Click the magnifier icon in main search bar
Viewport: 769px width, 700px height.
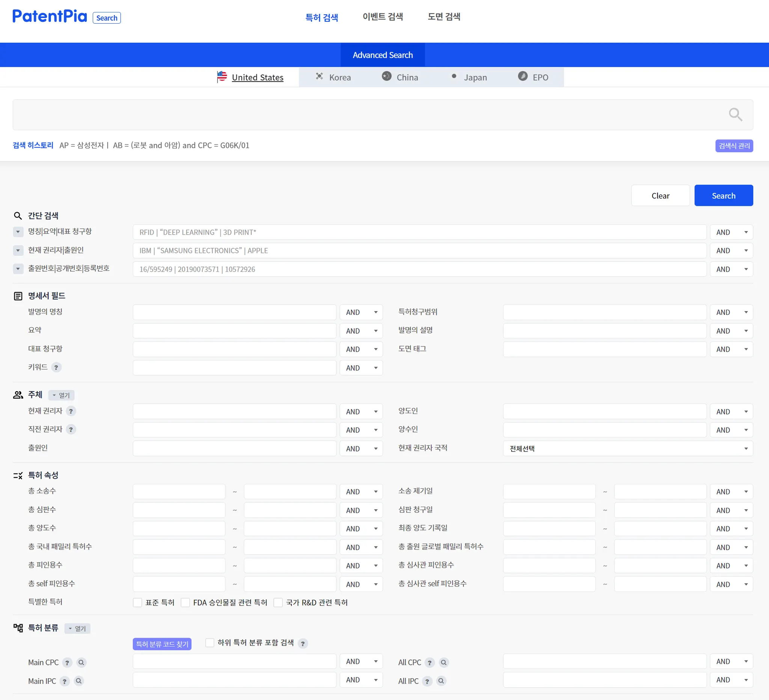pos(735,114)
